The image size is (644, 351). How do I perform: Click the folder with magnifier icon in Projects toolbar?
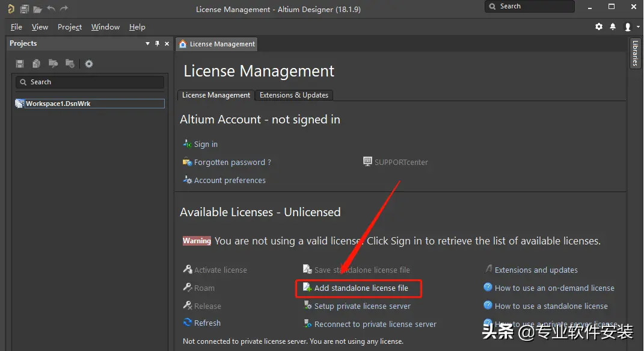(x=54, y=64)
